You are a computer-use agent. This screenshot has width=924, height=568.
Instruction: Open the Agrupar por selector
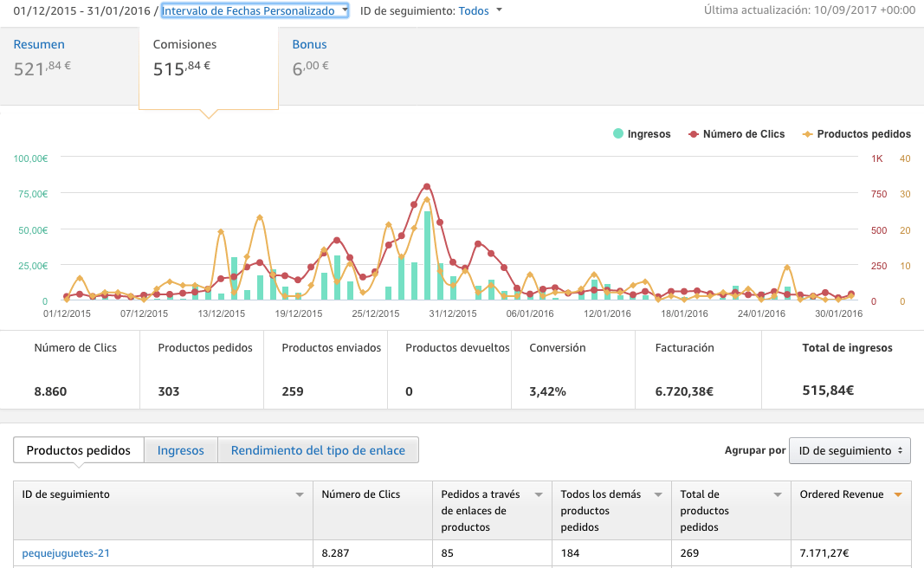point(850,451)
